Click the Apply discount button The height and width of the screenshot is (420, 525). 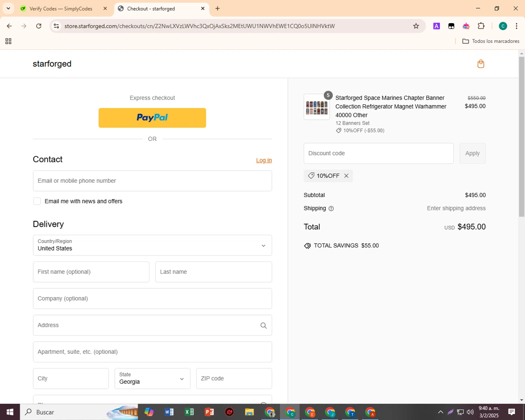tap(472, 153)
